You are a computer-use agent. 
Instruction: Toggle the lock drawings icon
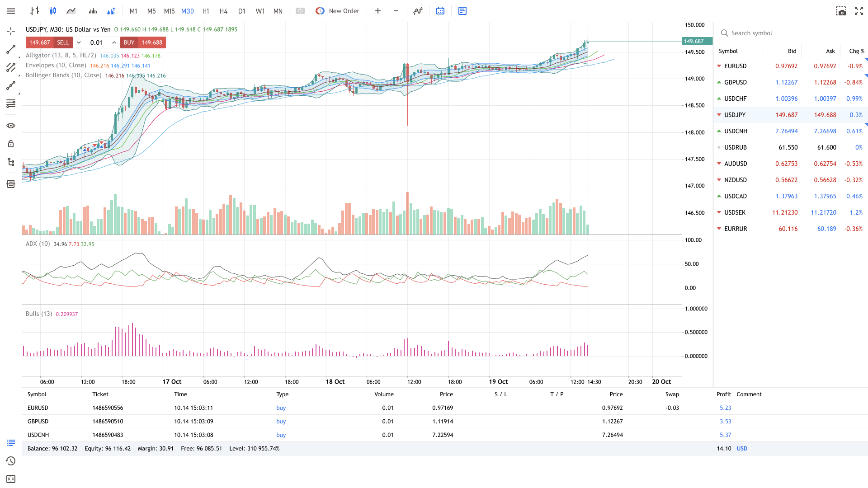tap(11, 144)
